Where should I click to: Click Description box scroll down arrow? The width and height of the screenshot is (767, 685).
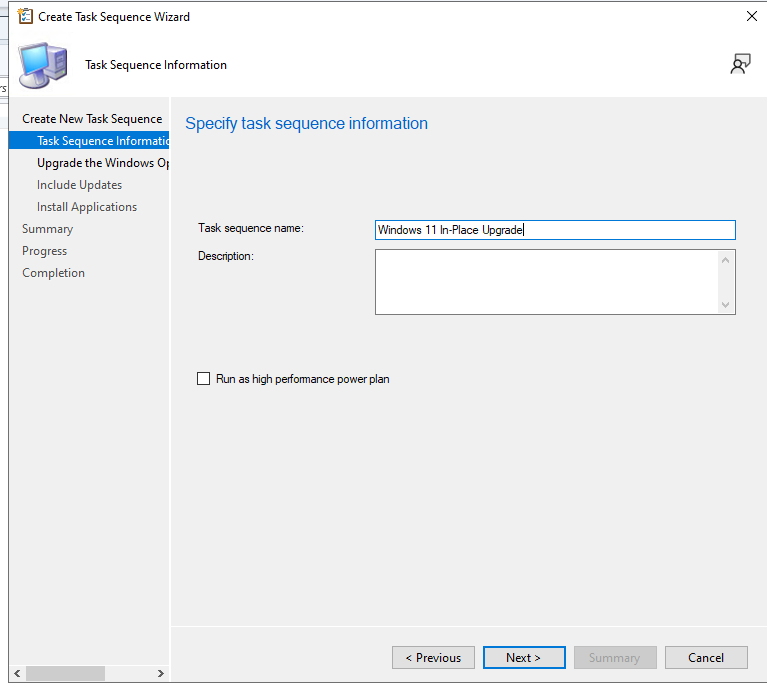point(726,305)
